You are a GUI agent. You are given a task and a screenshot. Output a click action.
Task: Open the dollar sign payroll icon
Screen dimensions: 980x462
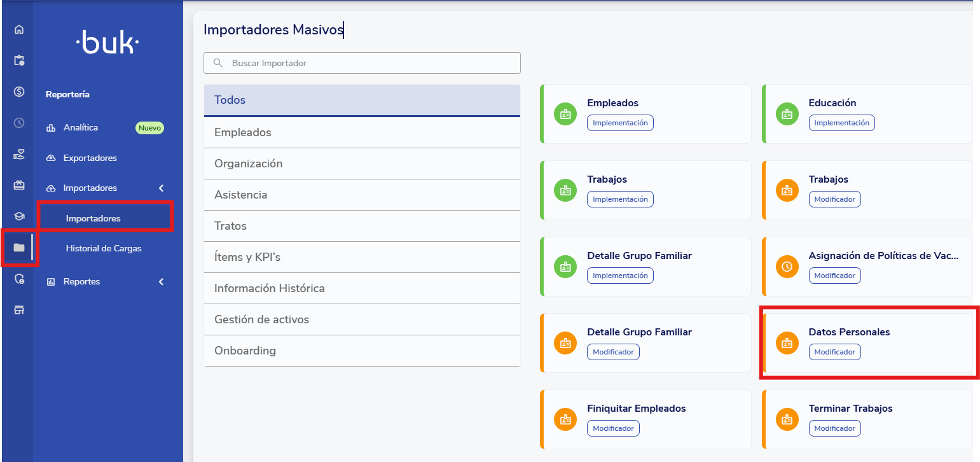(x=19, y=92)
